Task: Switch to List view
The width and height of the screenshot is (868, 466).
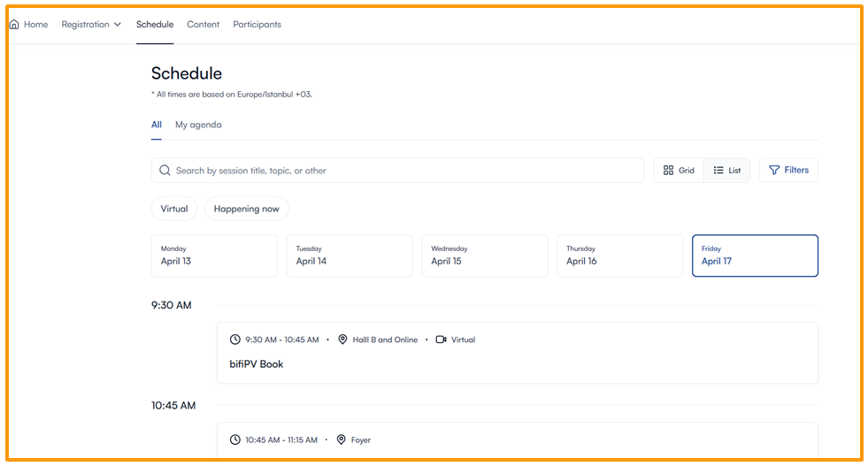Action: point(727,171)
